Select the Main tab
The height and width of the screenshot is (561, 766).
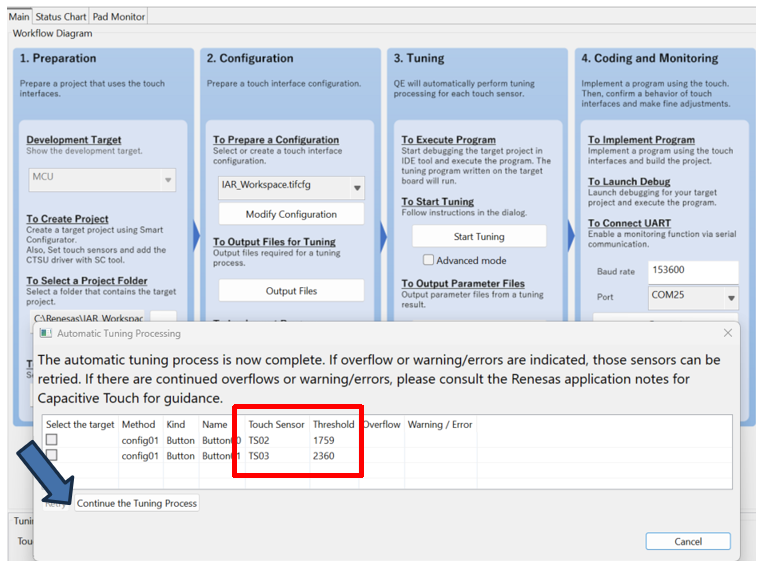19,17
